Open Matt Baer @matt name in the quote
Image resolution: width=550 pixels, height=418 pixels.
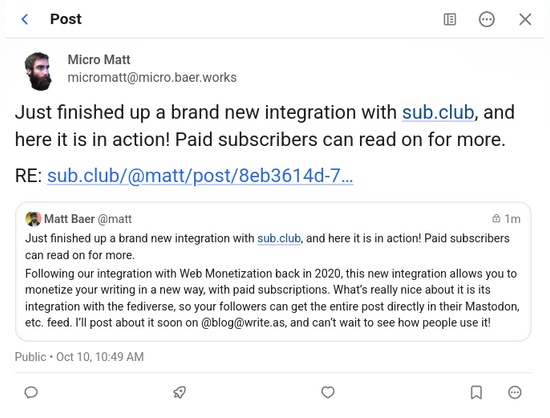coord(88,219)
